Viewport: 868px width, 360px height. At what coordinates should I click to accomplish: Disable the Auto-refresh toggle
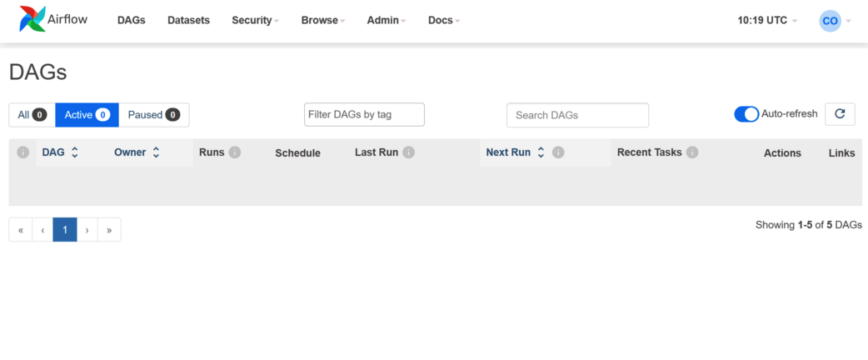[x=746, y=114]
